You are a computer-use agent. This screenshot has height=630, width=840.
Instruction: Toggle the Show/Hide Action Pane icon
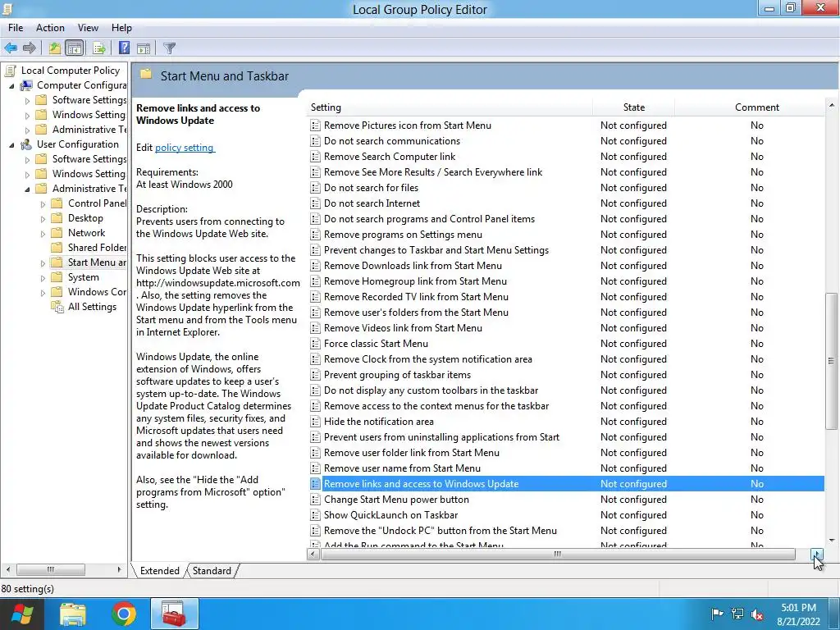pos(143,48)
